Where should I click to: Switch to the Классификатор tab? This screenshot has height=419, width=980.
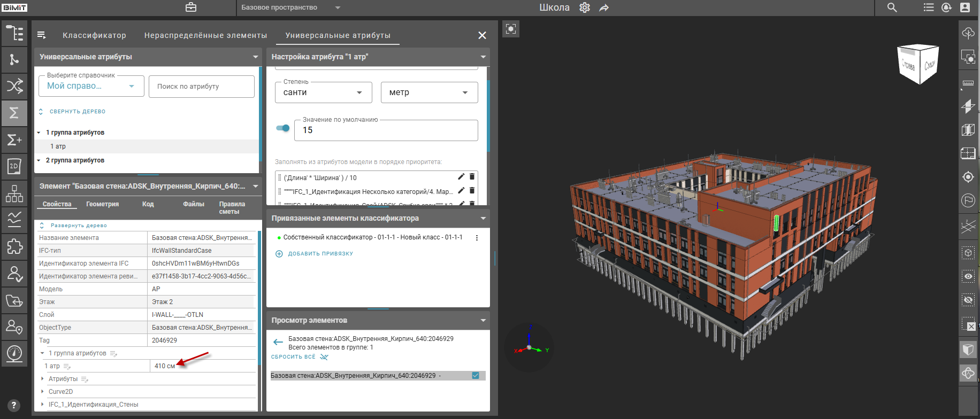point(94,35)
